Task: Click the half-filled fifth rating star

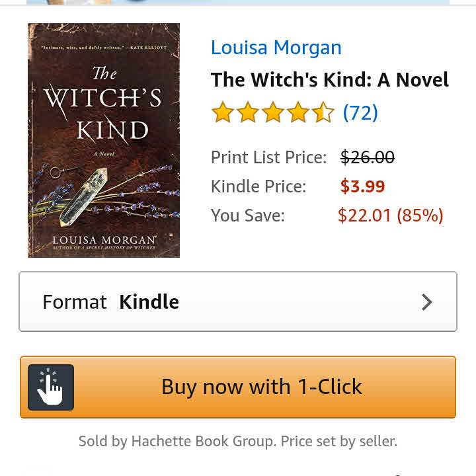Action: [x=323, y=112]
